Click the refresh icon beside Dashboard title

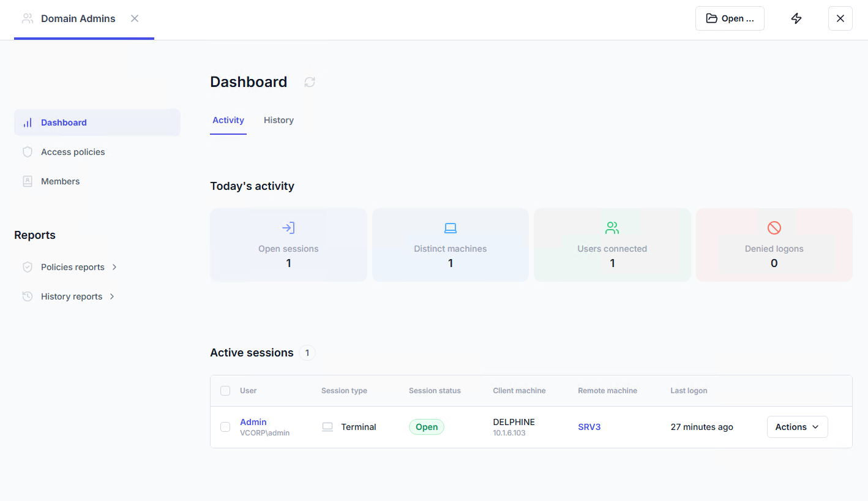310,82
